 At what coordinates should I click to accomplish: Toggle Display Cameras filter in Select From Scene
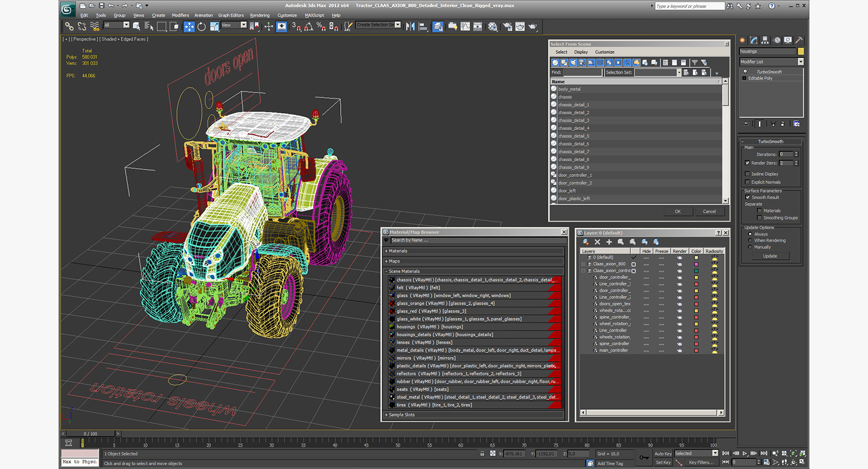point(582,62)
